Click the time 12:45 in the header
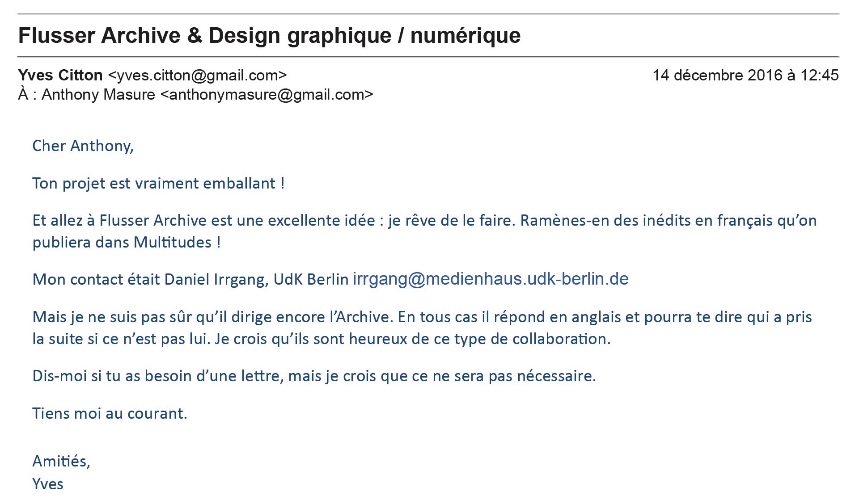 coord(819,76)
